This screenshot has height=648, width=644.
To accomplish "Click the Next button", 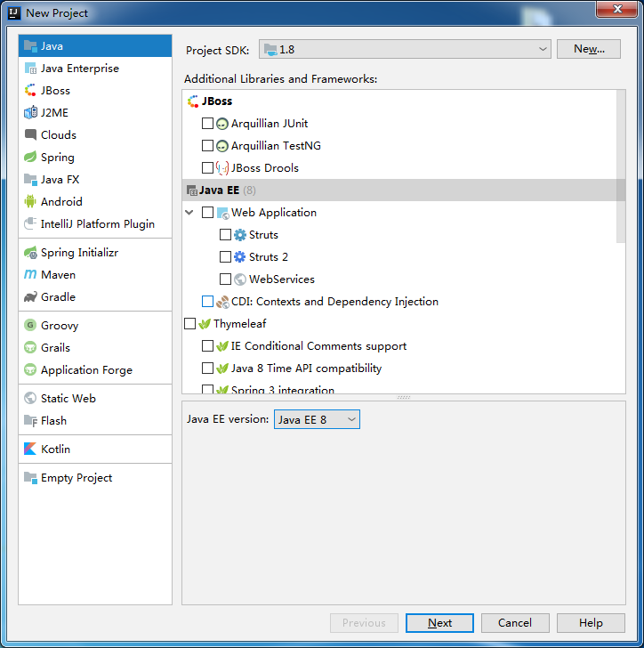I will [439, 623].
